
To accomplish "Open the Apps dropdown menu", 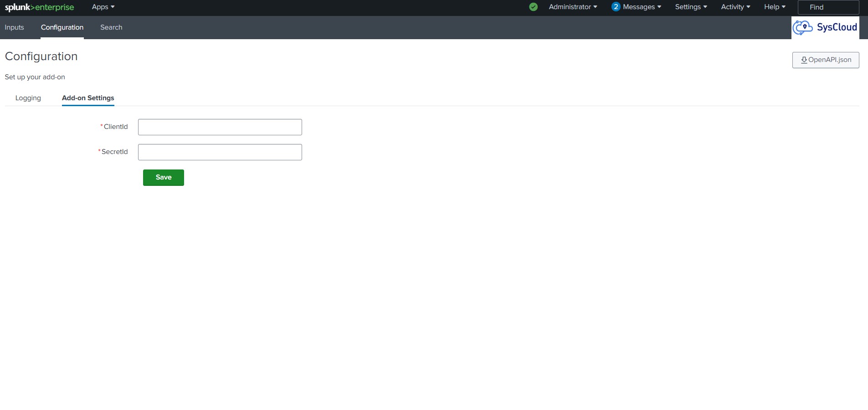I will point(103,7).
